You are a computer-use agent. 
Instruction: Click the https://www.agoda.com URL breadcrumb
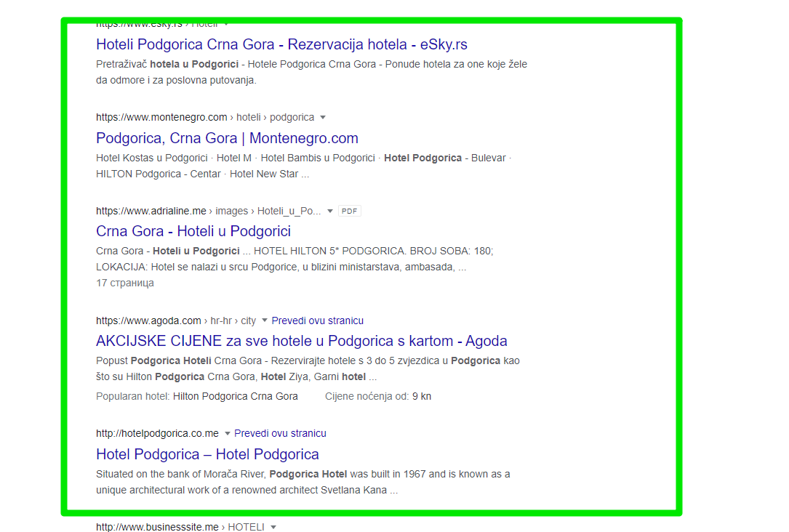click(175, 321)
